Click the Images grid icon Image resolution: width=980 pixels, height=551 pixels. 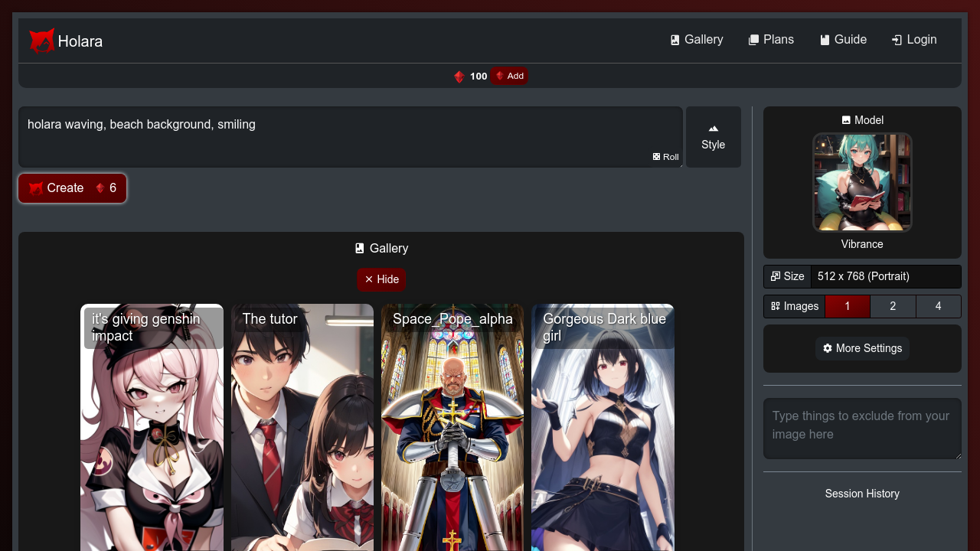pyautogui.click(x=775, y=305)
